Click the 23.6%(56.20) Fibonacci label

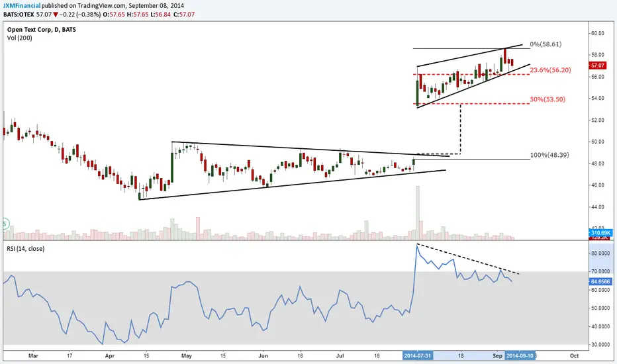click(550, 70)
